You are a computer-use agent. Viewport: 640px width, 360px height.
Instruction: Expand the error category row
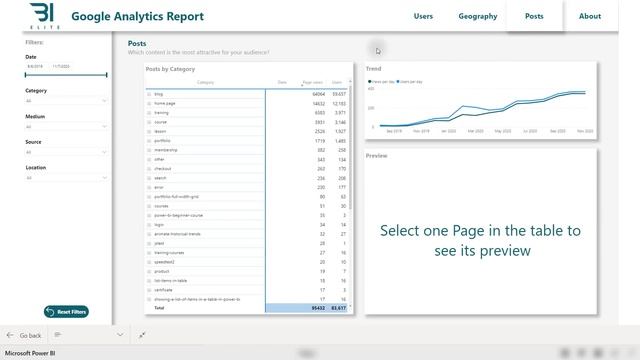[149, 187]
